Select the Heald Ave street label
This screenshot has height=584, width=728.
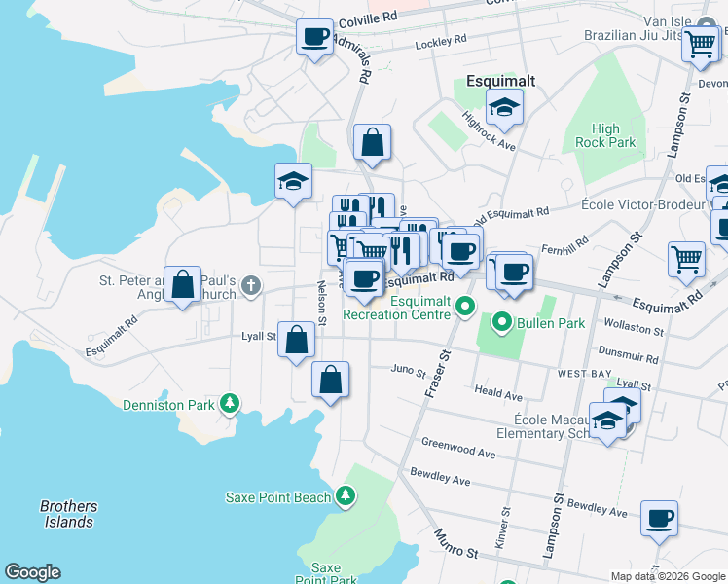point(498,393)
